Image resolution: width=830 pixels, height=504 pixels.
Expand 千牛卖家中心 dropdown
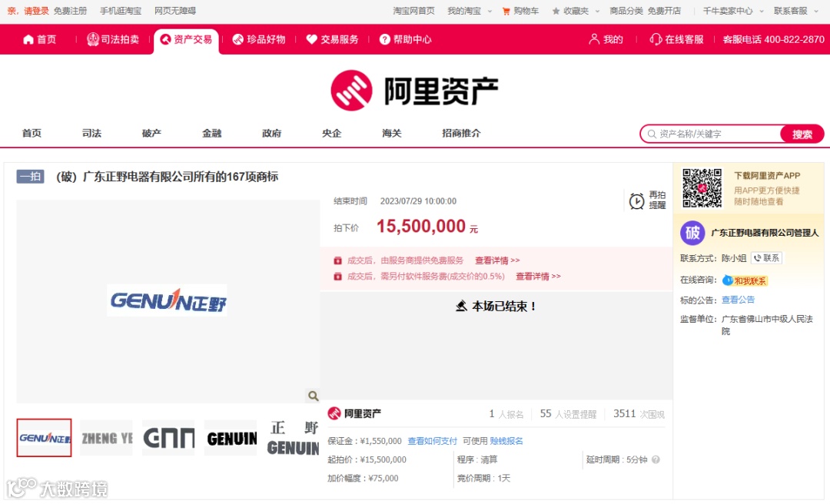[733, 11]
